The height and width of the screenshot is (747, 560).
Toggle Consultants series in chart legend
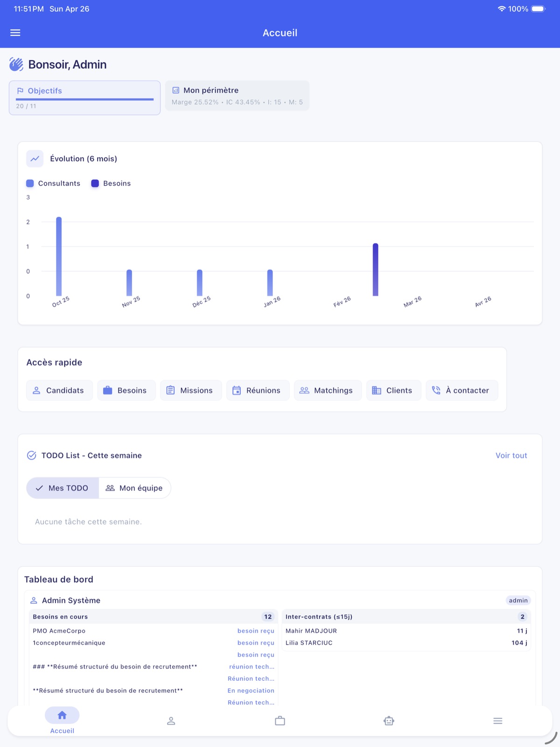53,183
